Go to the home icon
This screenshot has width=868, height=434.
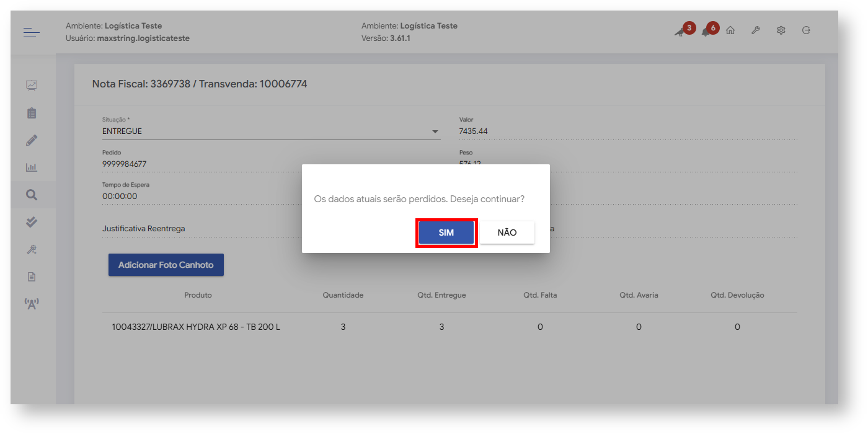(x=730, y=30)
